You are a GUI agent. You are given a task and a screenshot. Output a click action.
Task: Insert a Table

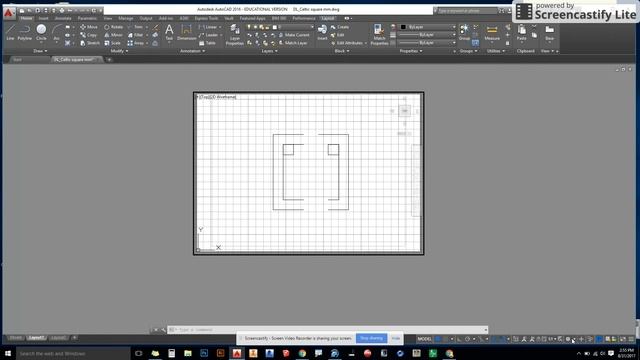click(x=207, y=43)
